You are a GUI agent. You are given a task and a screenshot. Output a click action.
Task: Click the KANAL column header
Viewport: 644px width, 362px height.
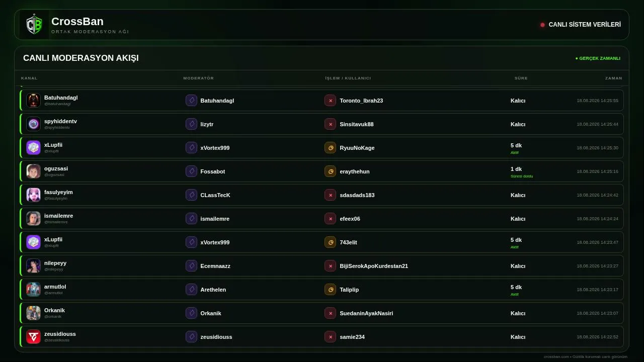29,78
